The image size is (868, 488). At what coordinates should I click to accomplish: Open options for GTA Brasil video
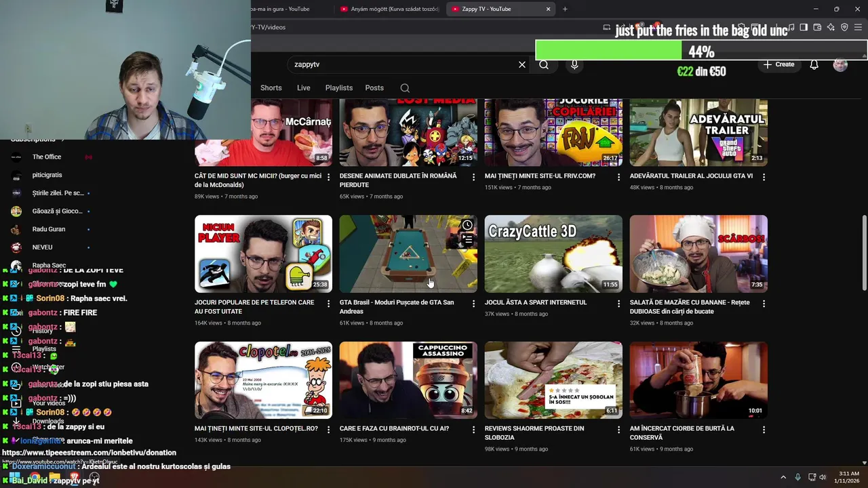pyautogui.click(x=473, y=304)
